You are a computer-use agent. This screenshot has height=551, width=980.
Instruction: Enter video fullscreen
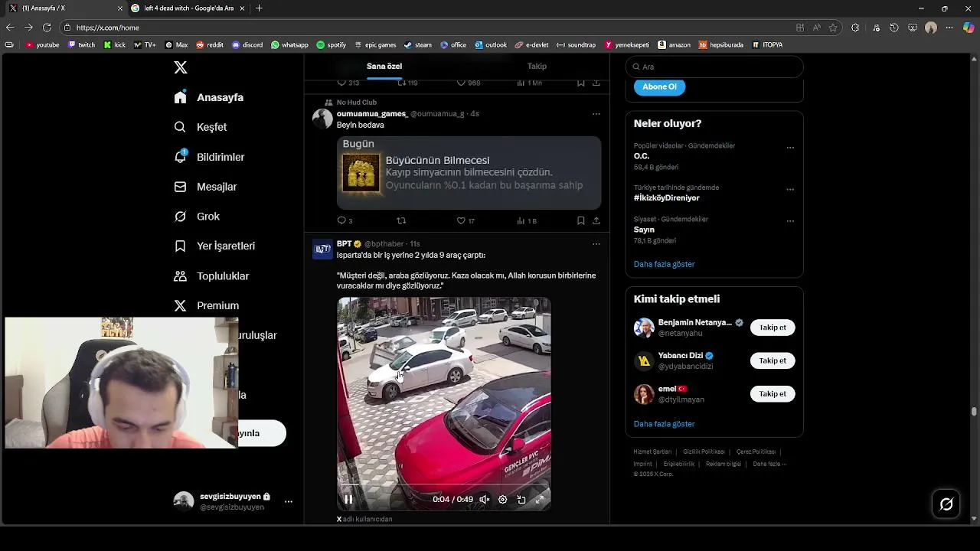(x=540, y=499)
